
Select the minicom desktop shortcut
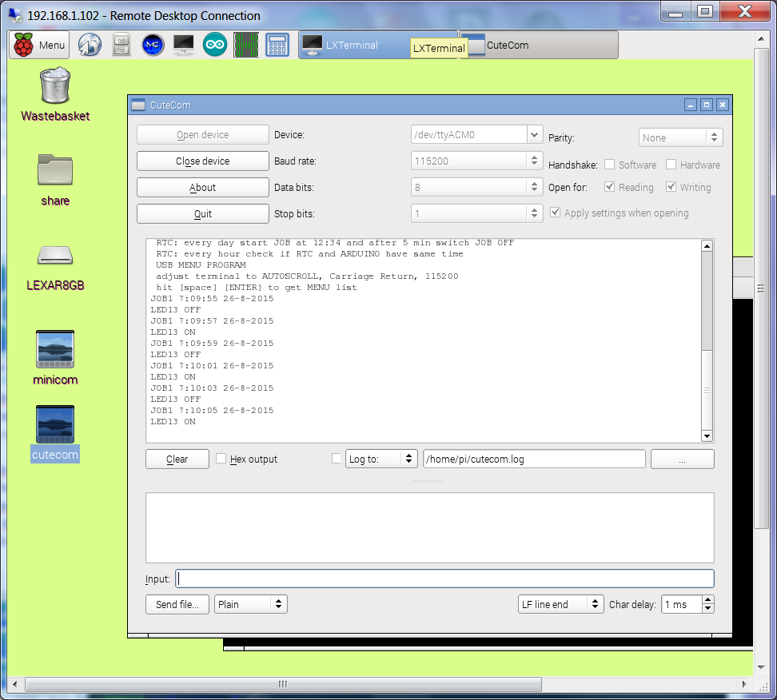pyautogui.click(x=55, y=350)
